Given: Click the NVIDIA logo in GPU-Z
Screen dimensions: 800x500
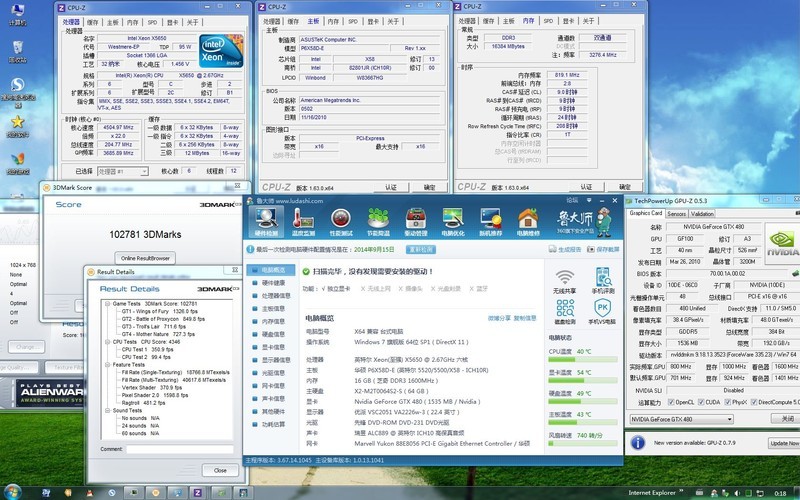Looking at the screenshot, I should coord(782,243).
